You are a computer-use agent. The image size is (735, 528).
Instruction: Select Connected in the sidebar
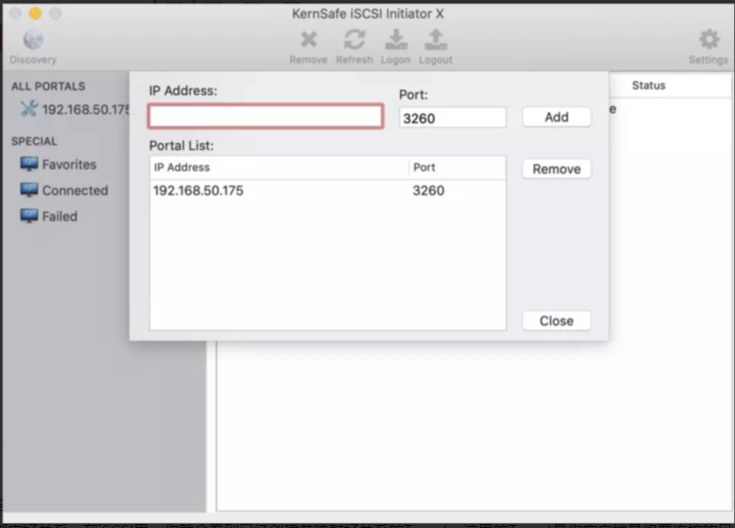(75, 190)
